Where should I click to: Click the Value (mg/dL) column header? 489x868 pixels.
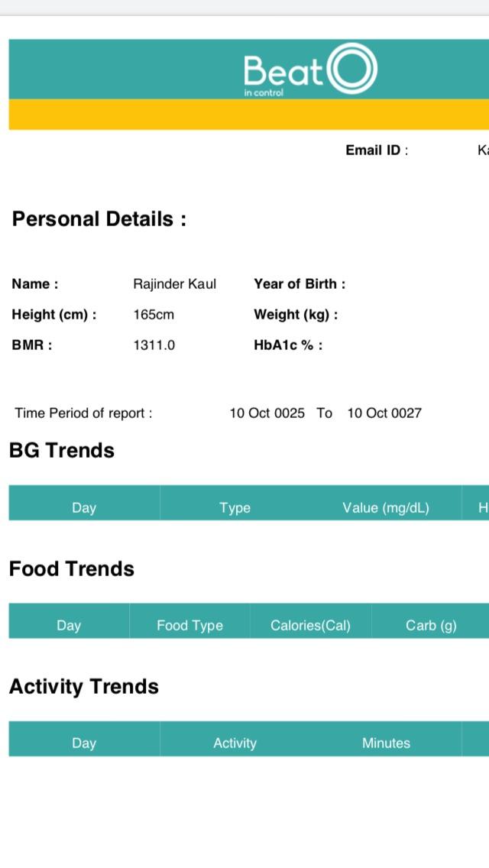[x=386, y=508]
